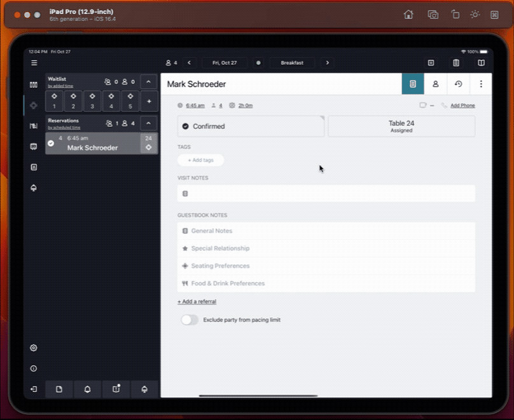This screenshot has height=420, width=514.
Task: Enable Exclude party from pacing limit
Action: [190, 320]
